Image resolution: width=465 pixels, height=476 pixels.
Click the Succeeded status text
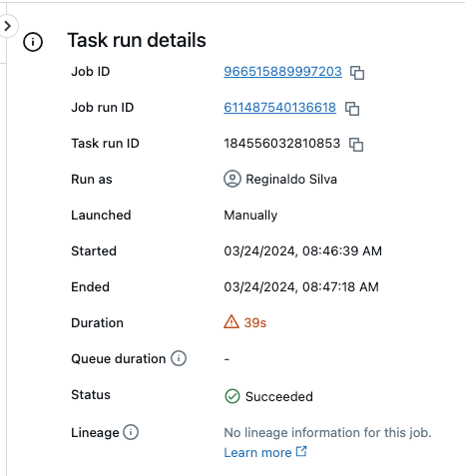(x=279, y=396)
